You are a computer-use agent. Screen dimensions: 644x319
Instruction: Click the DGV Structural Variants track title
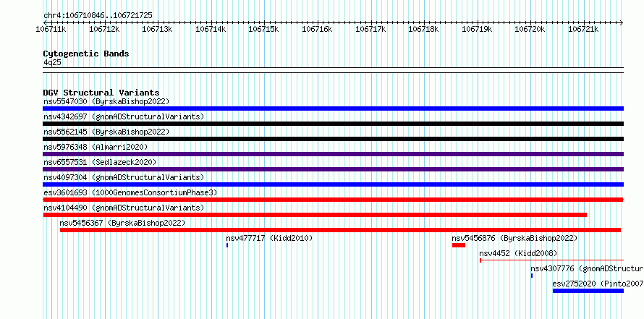click(x=101, y=93)
